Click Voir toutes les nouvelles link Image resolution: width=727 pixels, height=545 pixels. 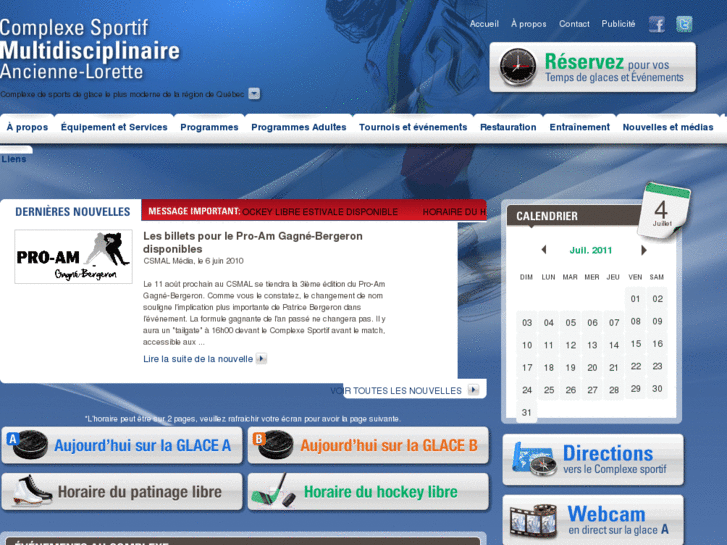pos(396,391)
